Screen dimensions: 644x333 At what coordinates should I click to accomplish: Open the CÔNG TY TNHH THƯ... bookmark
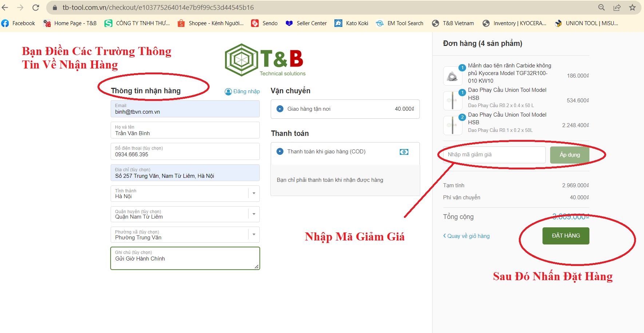click(137, 23)
